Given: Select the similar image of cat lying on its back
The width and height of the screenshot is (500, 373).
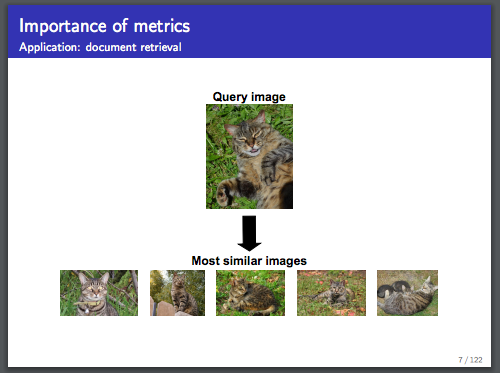Looking at the screenshot, I should point(407,293).
